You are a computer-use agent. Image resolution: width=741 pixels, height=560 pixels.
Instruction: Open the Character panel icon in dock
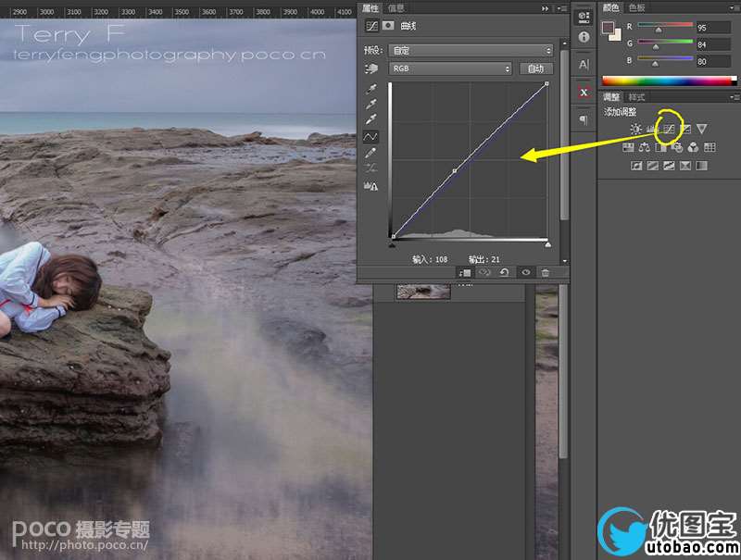tap(584, 64)
